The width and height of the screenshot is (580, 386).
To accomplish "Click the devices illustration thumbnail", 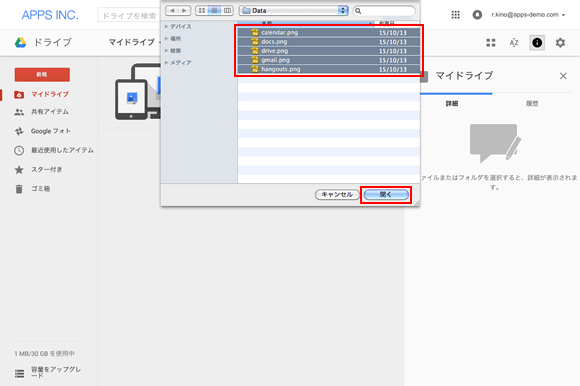I will tap(138, 91).
